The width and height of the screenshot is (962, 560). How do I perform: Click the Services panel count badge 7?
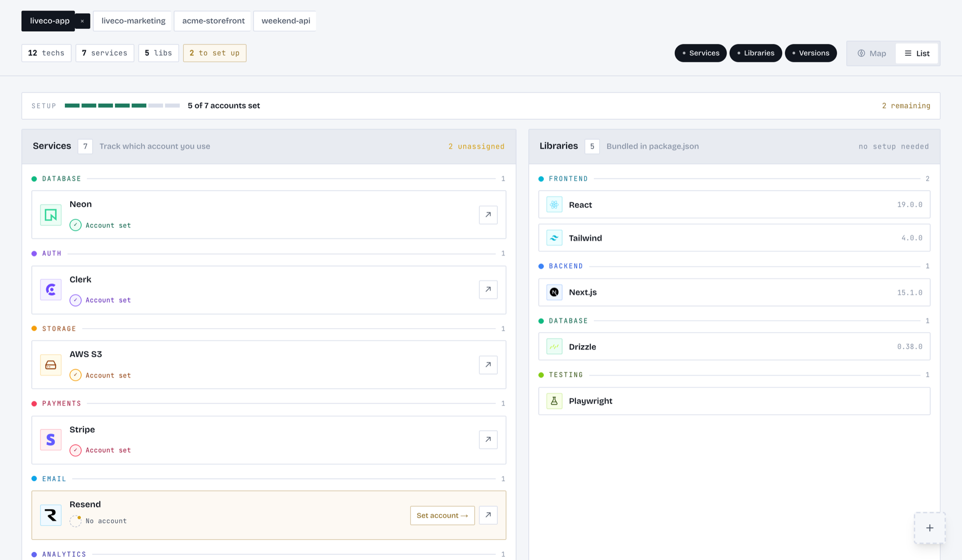pos(85,146)
